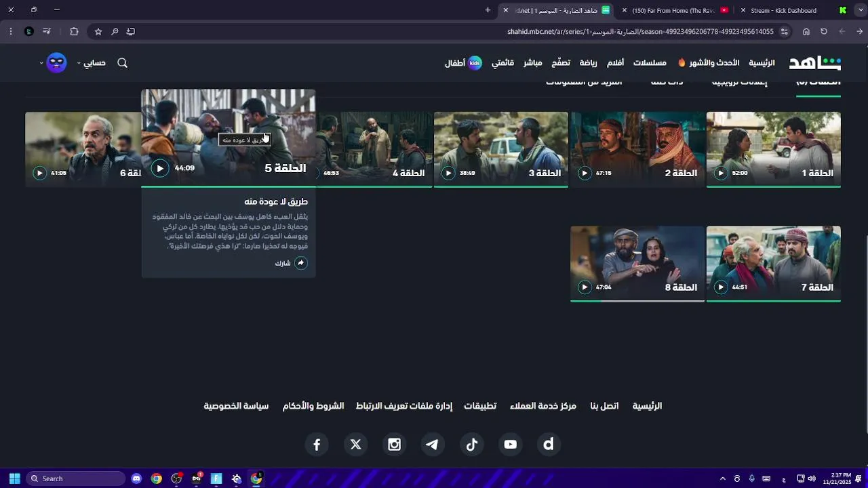Open the قائمتي my list menu item

(502, 63)
